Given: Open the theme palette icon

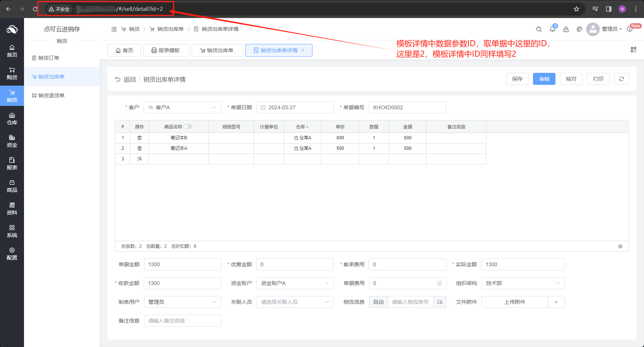Looking at the screenshot, I should 579,29.
